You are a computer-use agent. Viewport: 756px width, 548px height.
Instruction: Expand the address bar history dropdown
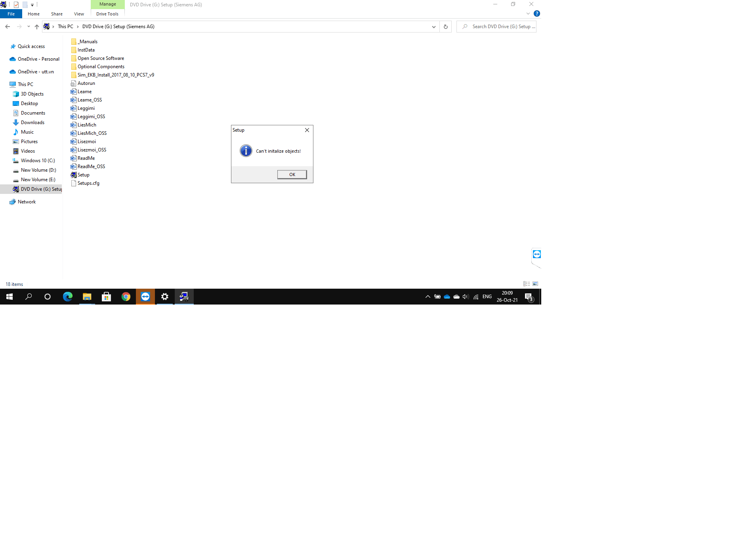point(433,27)
